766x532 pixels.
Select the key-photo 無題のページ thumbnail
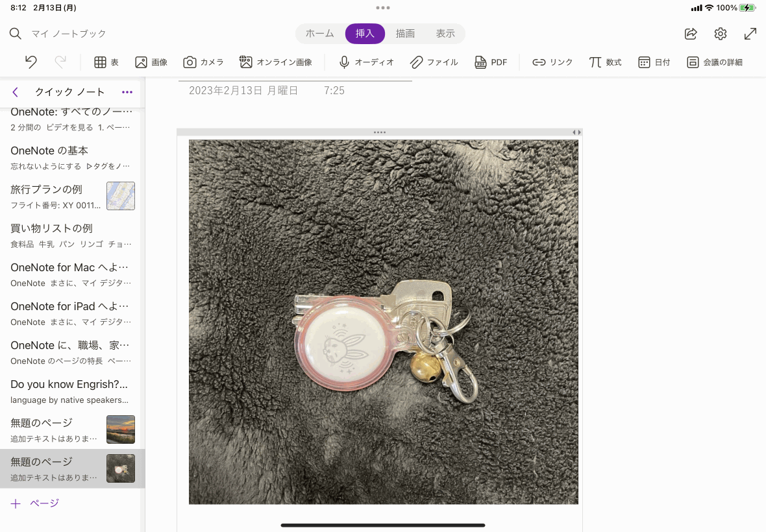click(121, 468)
